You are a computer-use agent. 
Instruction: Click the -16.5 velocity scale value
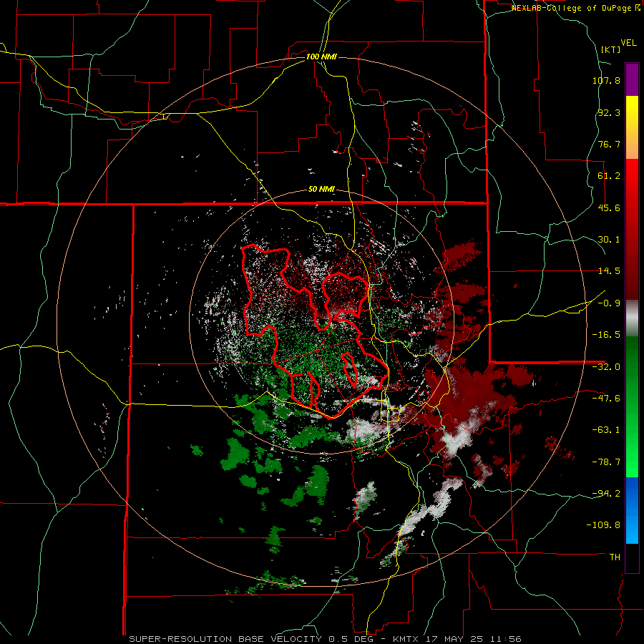606,335
